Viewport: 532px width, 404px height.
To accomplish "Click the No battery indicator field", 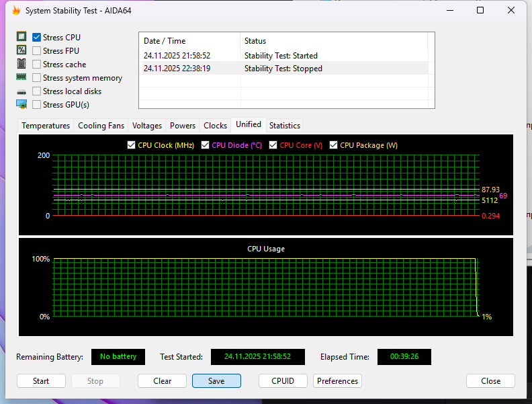I will (118, 357).
